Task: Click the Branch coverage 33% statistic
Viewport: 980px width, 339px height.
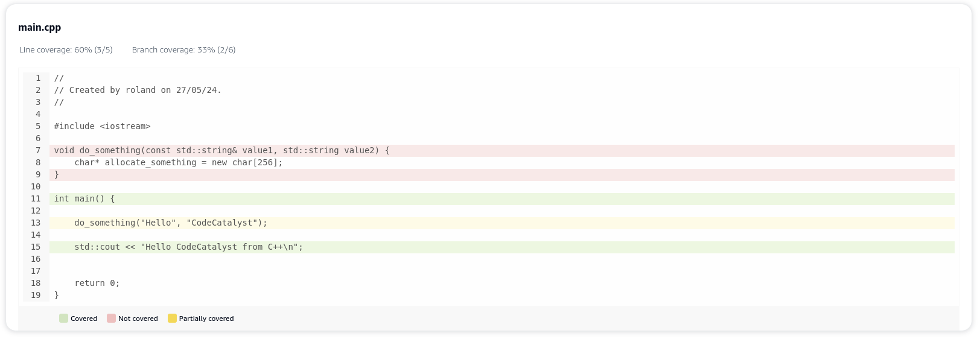Action: point(183,50)
